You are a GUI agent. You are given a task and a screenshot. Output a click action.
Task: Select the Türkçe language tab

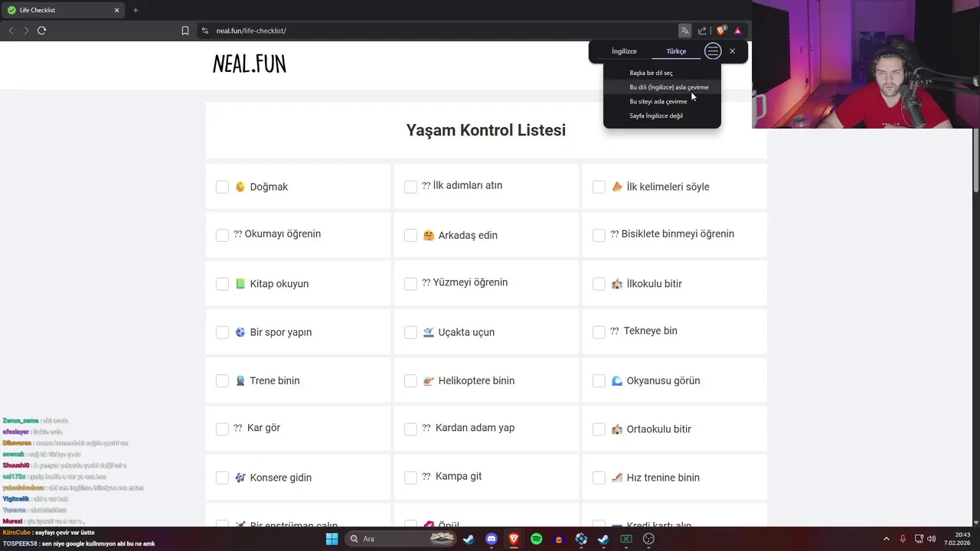tap(676, 51)
